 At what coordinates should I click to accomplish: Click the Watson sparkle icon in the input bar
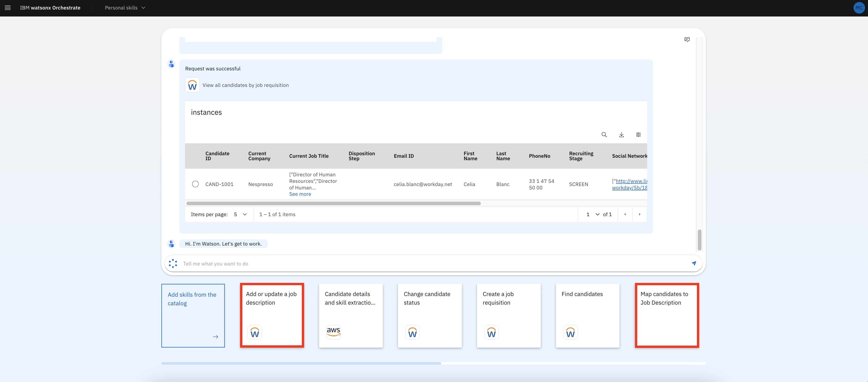pyautogui.click(x=173, y=263)
